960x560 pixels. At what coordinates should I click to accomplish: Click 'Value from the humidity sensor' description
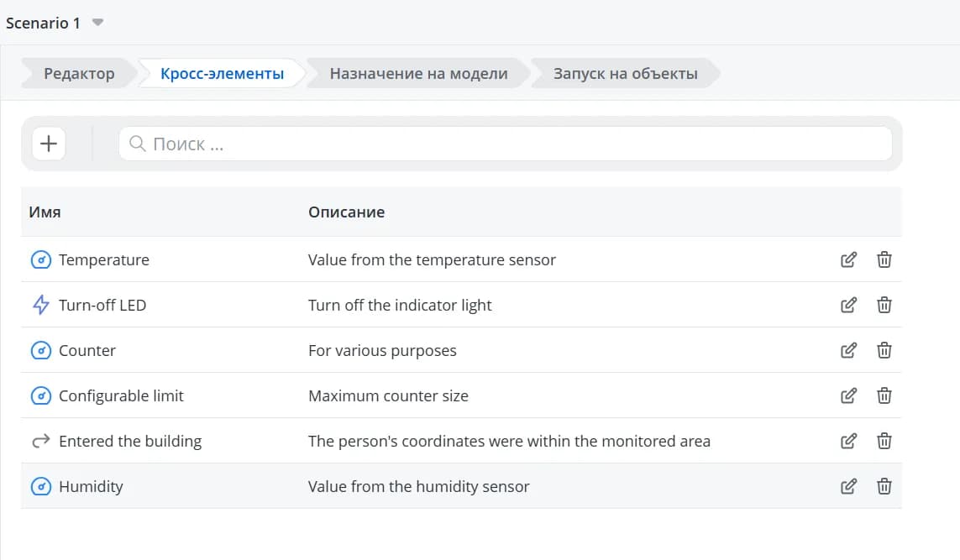click(x=419, y=486)
